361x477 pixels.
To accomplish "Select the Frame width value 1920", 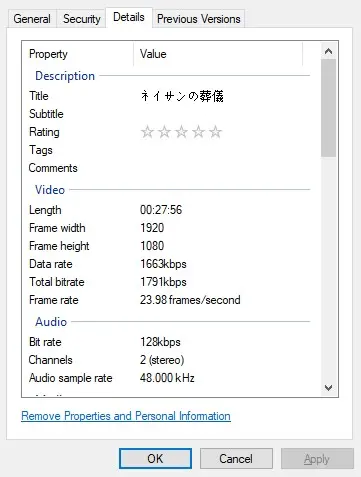I will (x=152, y=228).
